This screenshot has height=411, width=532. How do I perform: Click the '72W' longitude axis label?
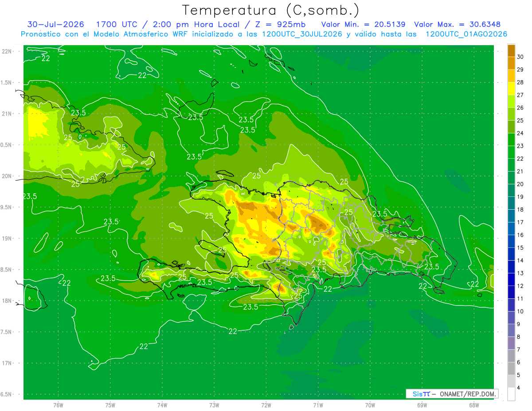point(266,405)
